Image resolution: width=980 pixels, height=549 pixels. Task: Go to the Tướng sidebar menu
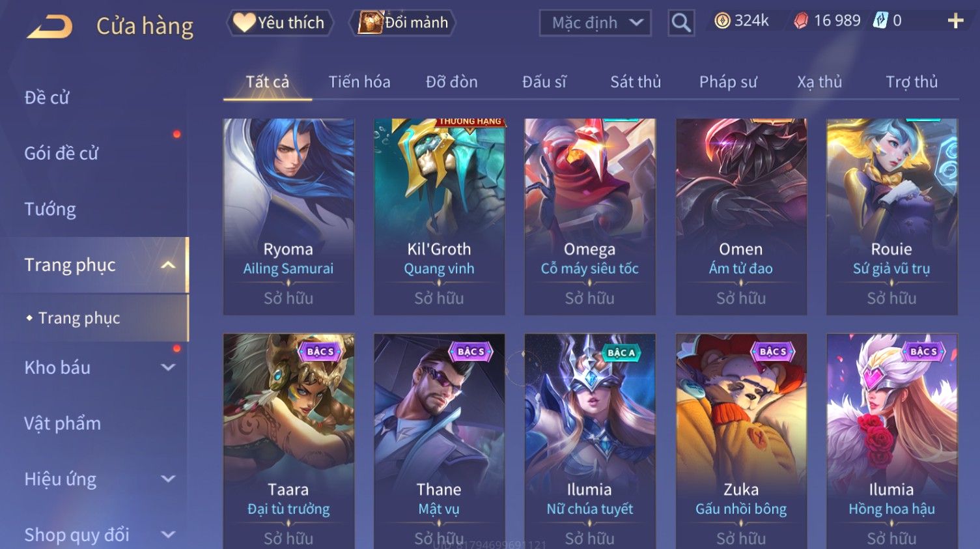[50, 209]
